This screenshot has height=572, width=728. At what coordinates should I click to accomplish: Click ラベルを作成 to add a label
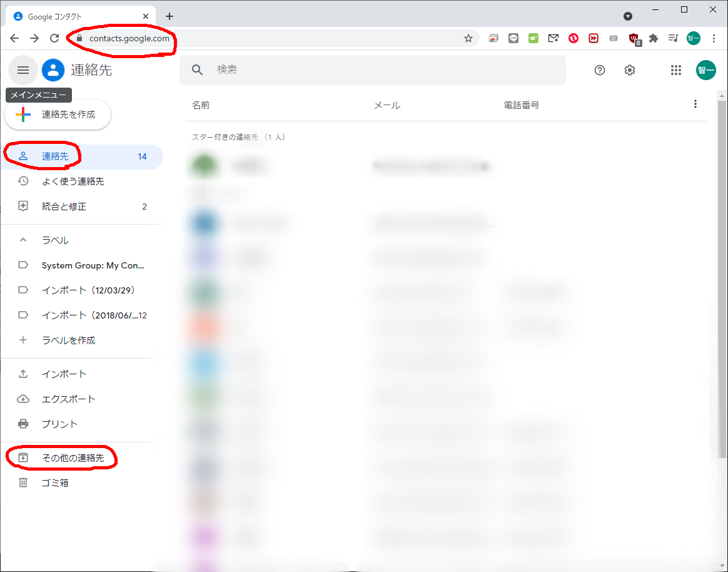pos(68,340)
